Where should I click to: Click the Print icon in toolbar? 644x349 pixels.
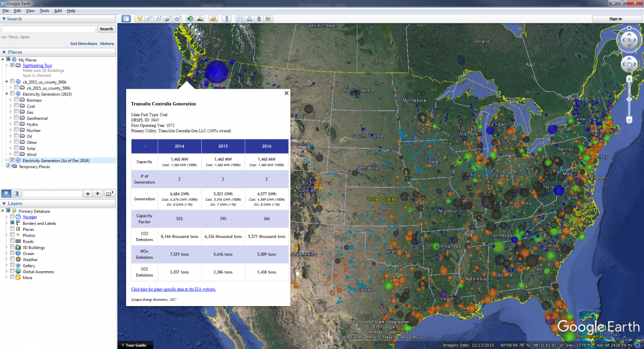pos(250,19)
